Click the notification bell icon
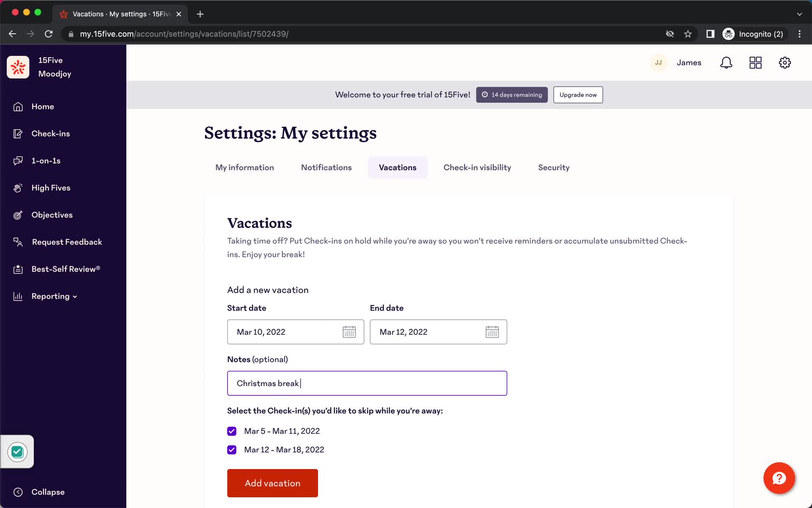812x508 pixels. [x=727, y=63]
